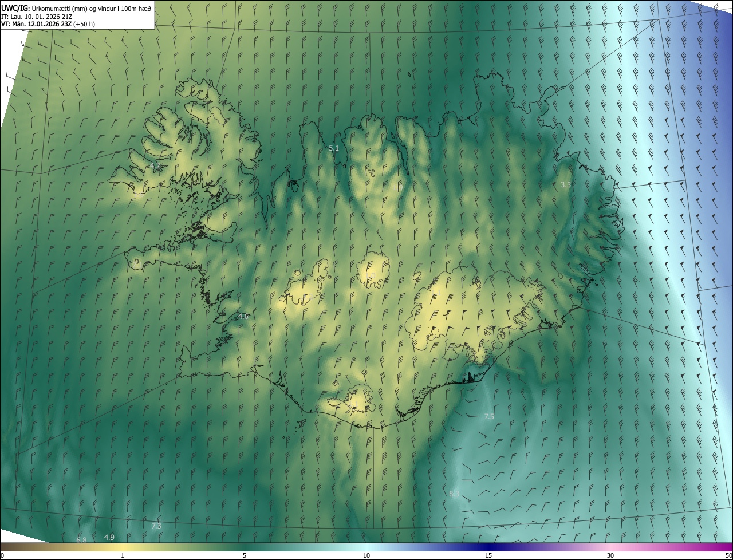
Task: Select the valid time "VT: Mán. 12.01.2026 23Z"
Action: 35,25
